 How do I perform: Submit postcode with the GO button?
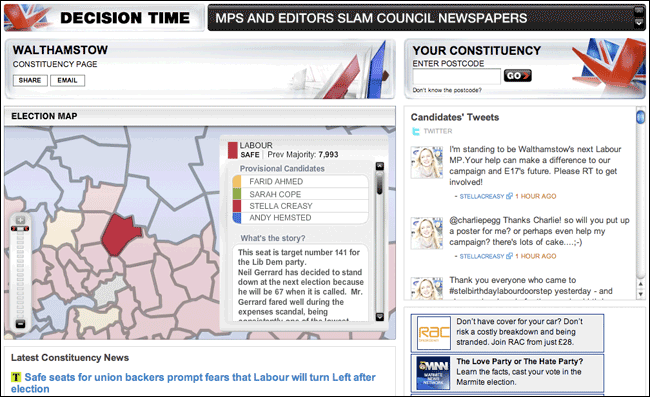(517, 76)
